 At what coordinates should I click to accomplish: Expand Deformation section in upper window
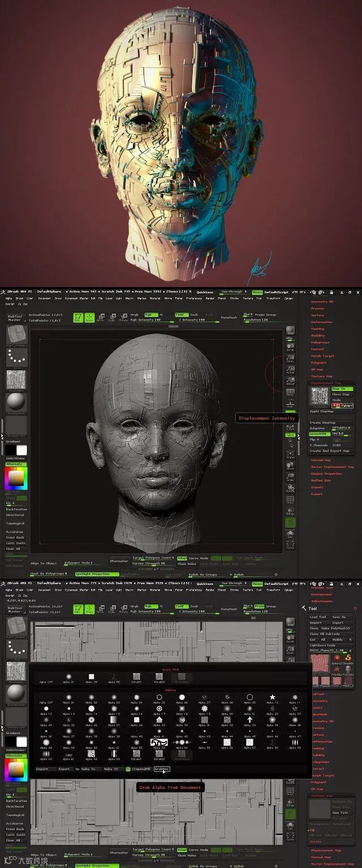click(x=322, y=322)
